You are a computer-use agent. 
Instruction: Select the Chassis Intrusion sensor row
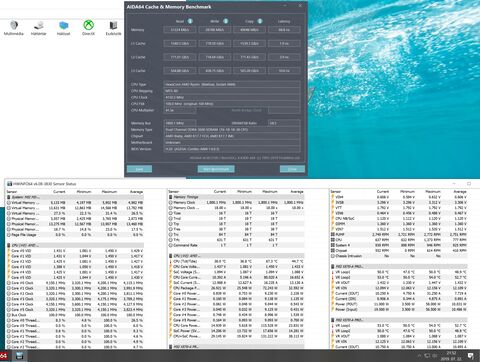[399, 256]
